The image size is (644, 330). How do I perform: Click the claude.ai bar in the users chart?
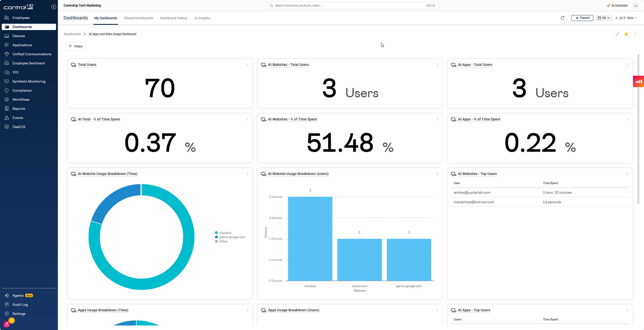click(x=310, y=239)
